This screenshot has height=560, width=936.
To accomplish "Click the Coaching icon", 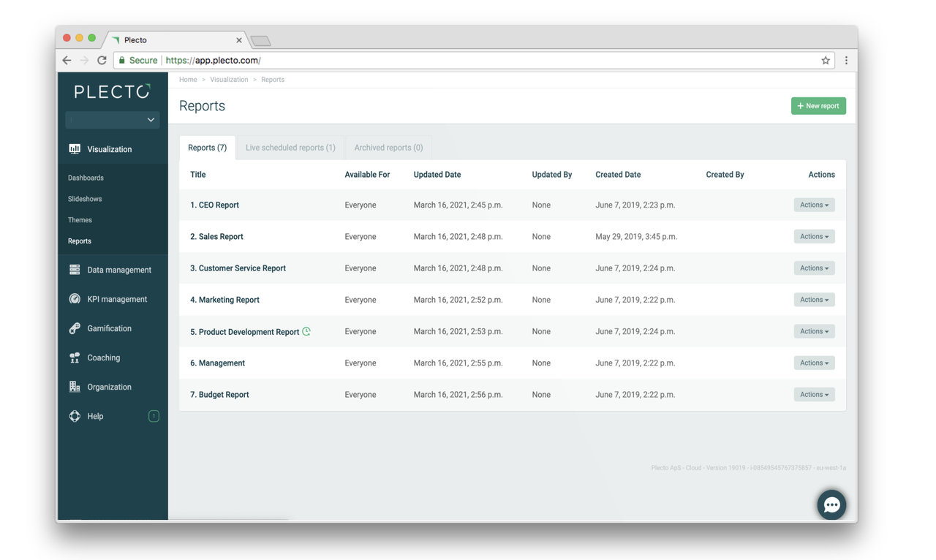I will tap(75, 357).
